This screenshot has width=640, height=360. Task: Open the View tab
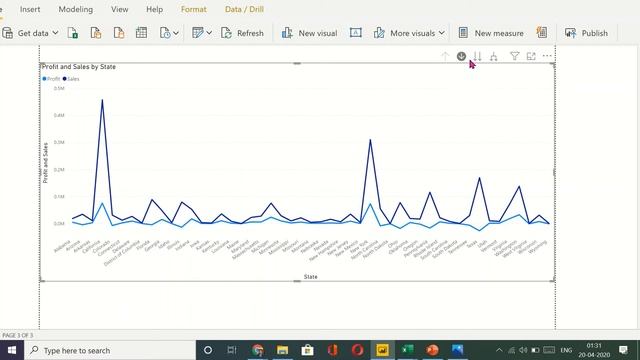click(x=120, y=9)
